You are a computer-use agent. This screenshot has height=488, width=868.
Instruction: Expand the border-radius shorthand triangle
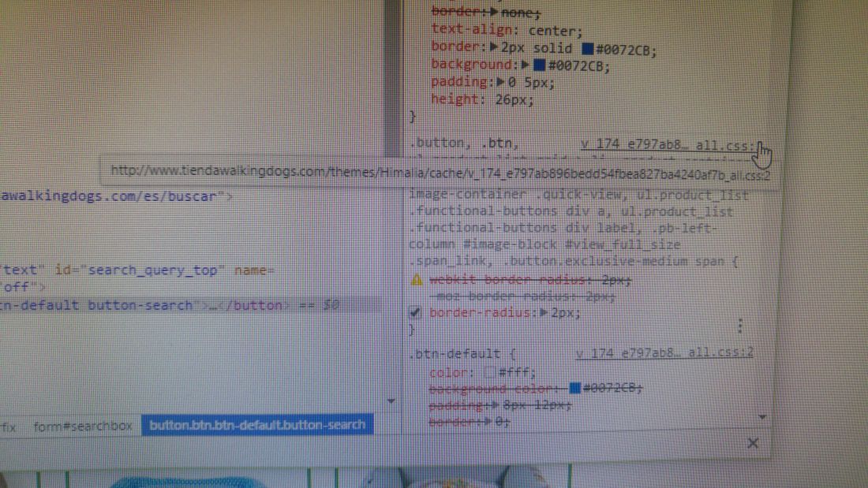pyautogui.click(x=544, y=313)
